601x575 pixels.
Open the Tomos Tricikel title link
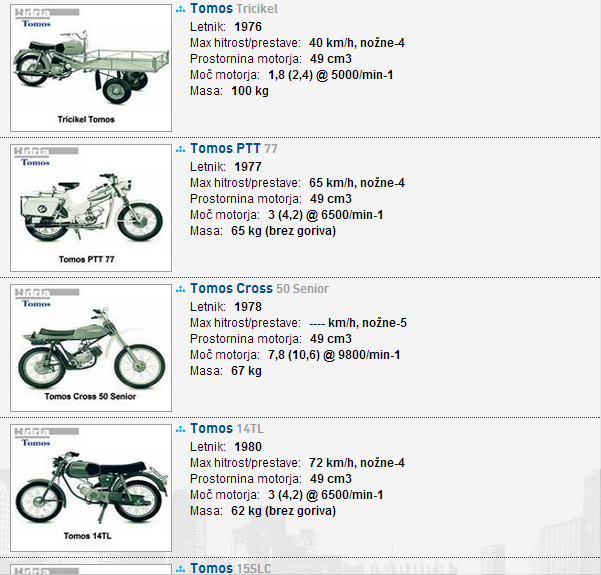234,8
